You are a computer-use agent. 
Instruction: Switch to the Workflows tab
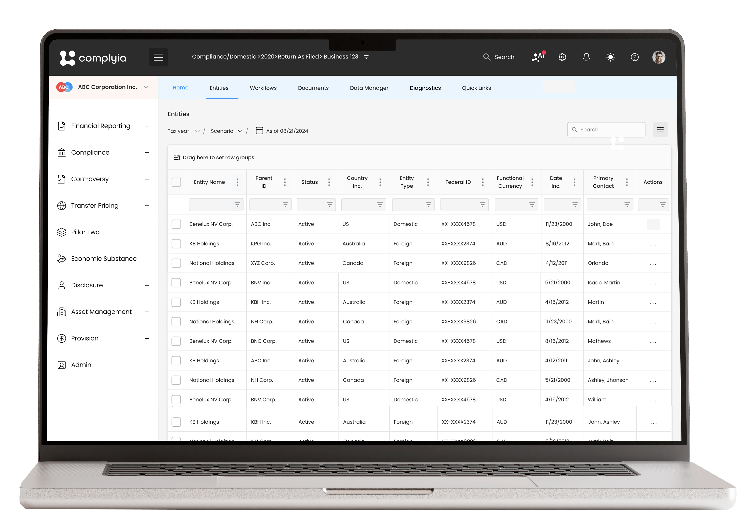pos(263,88)
